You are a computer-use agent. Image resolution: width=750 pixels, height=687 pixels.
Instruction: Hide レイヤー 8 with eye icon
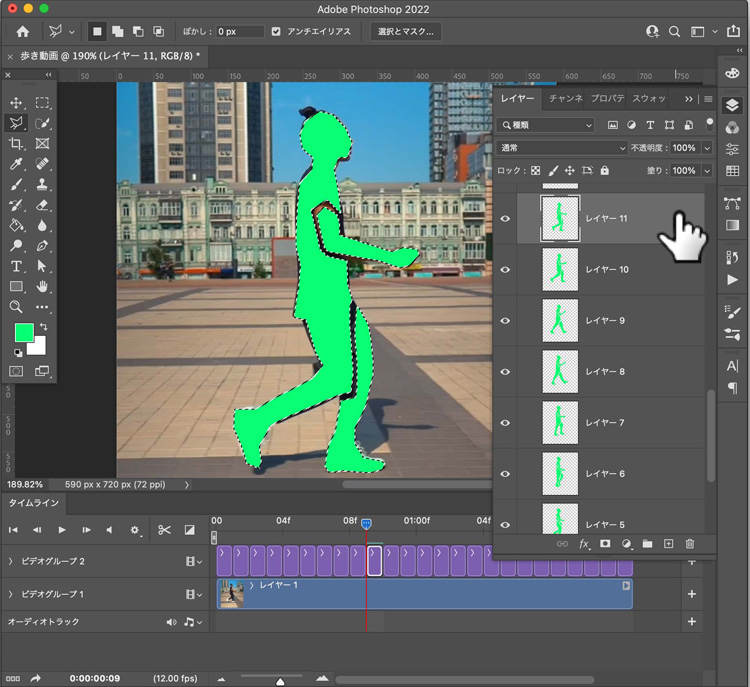pyautogui.click(x=505, y=372)
